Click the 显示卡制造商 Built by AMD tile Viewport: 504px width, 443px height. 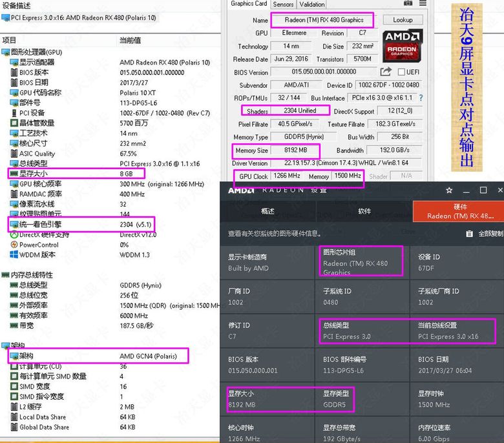pyautogui.click(x=267, y=262)
